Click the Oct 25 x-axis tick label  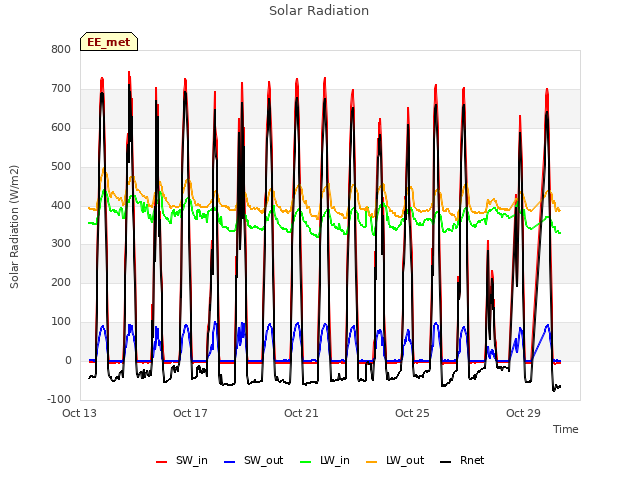(x=413, y=413)
